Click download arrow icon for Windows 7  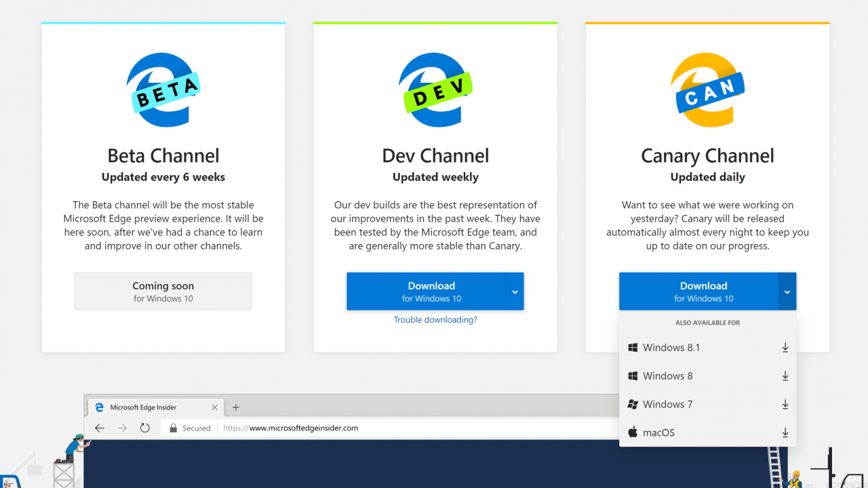coord(785,405)
